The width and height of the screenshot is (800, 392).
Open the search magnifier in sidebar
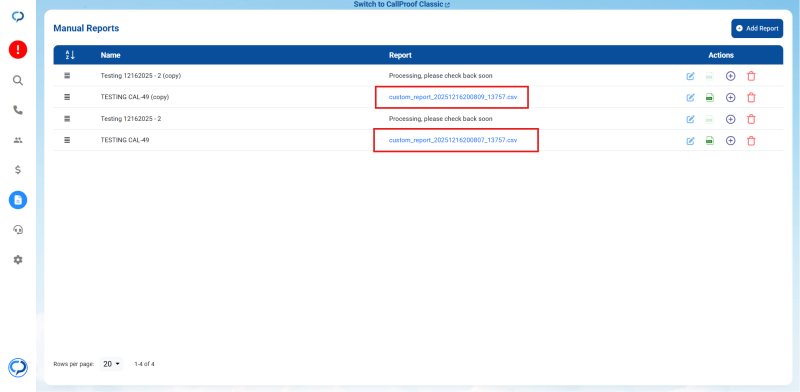(18, 80)
